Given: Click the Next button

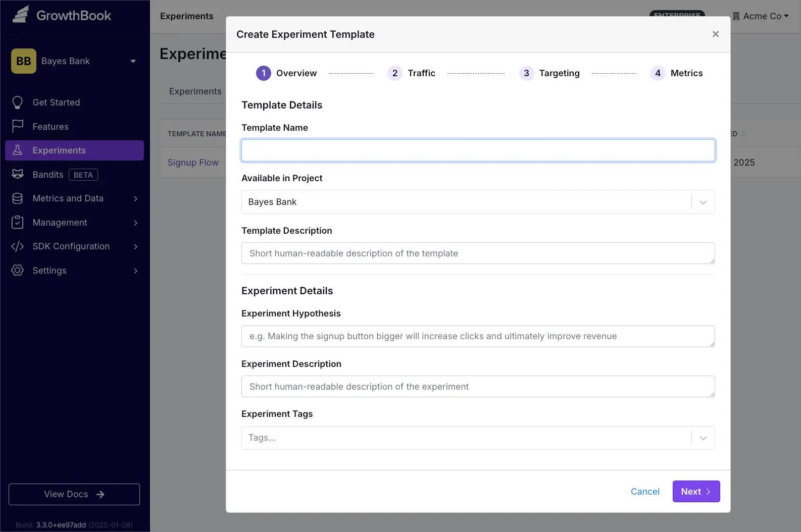Looking at the screenshot, I should 696,492.
